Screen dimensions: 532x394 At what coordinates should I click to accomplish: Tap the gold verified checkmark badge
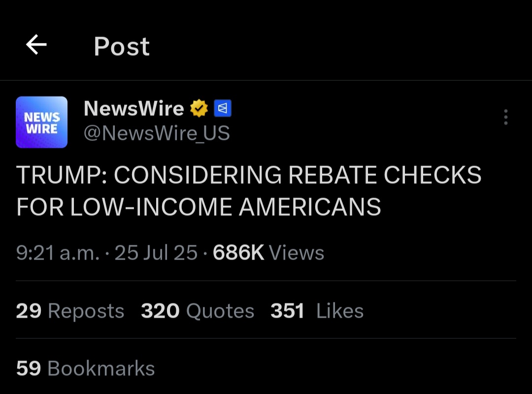pos(199,108)
